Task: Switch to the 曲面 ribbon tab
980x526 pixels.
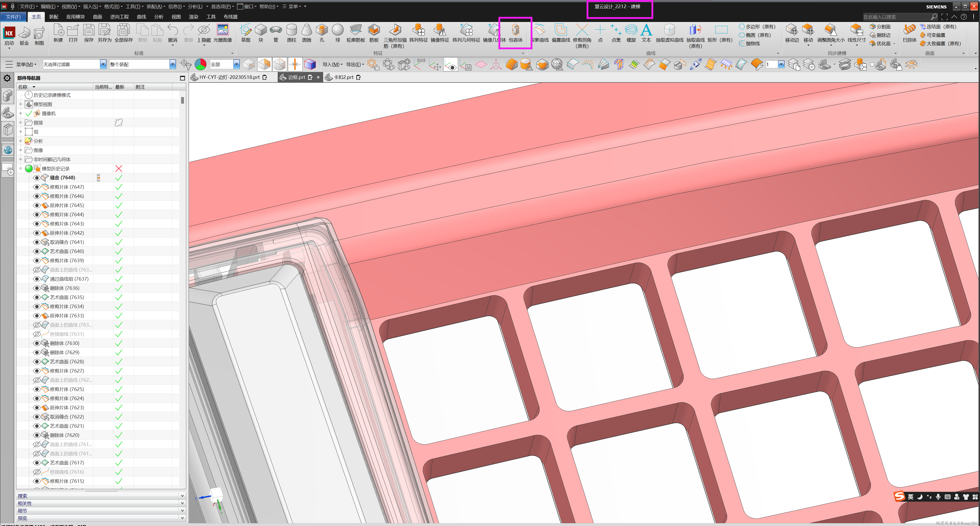Action: (x=97, y=17)
